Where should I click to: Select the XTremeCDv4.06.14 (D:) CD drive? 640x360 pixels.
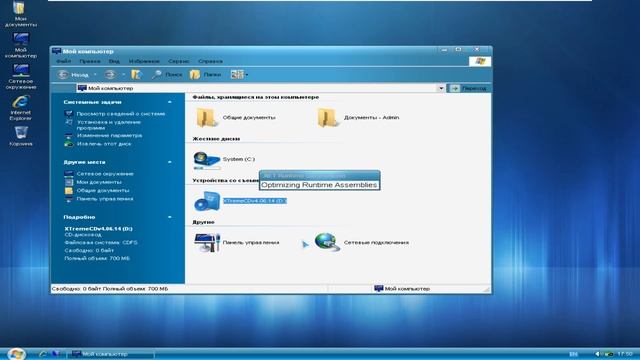pos(241,201)
